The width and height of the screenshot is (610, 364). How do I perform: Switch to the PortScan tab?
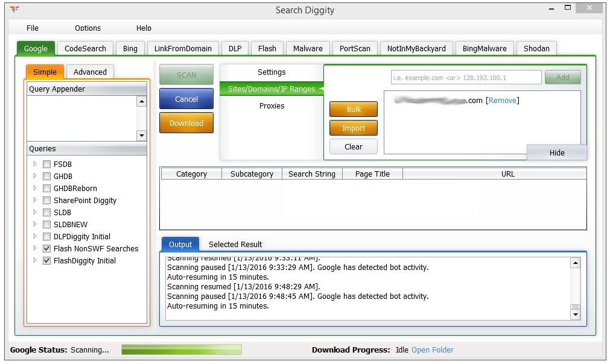[x=355, y=49]
